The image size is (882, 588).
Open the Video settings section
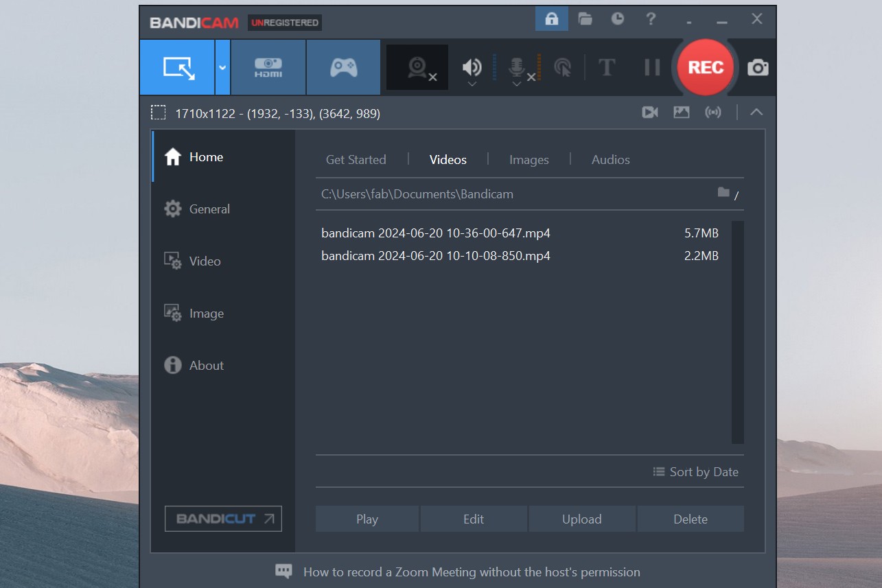point(224,261)
